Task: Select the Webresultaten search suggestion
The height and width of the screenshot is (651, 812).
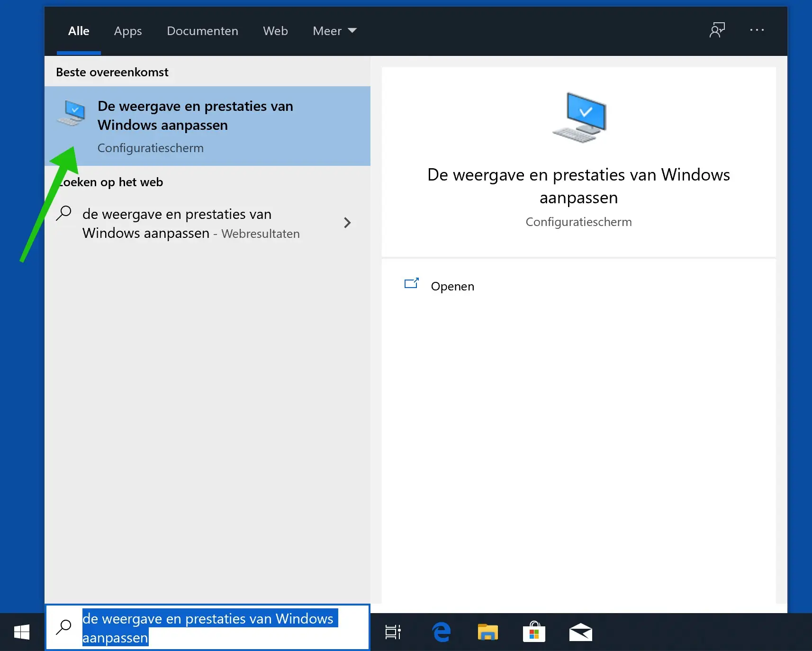Action: [208, 223]
